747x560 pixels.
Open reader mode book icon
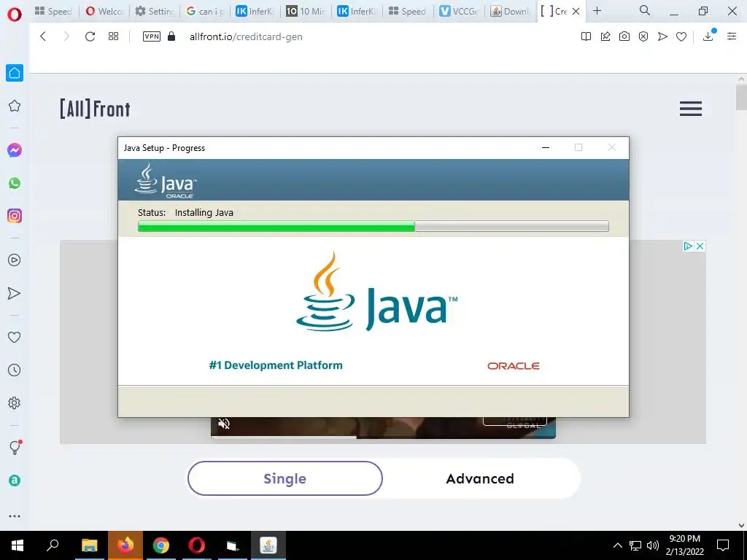click(586, 36)
